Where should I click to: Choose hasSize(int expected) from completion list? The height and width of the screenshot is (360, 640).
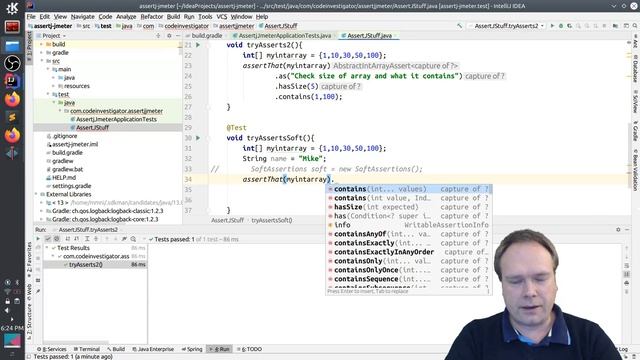point(409,207)
